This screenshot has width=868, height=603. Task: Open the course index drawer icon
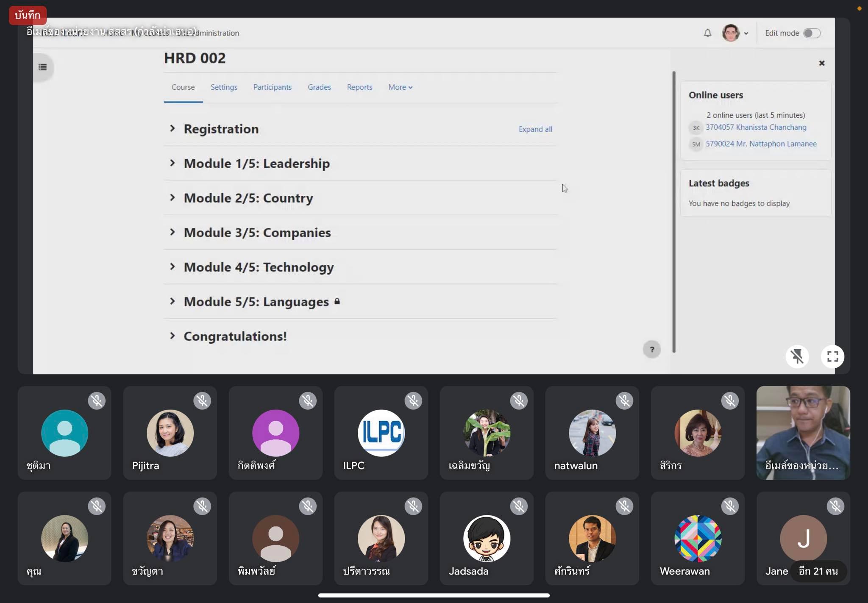coord(43,67)
